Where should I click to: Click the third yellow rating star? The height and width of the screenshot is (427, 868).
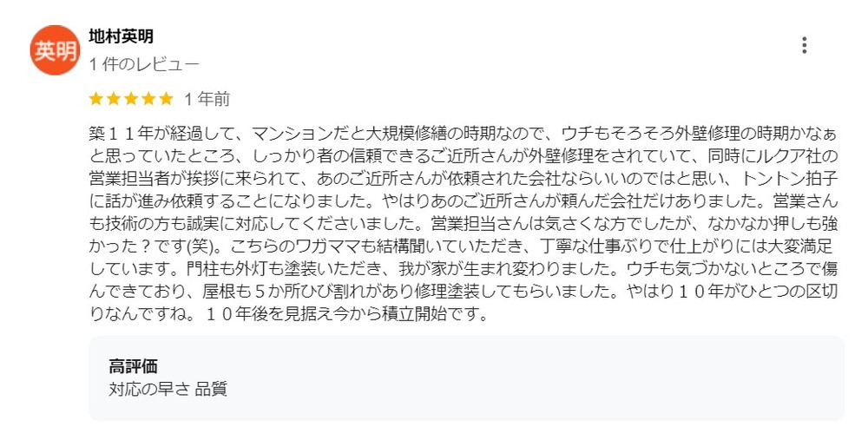point(131,99)
